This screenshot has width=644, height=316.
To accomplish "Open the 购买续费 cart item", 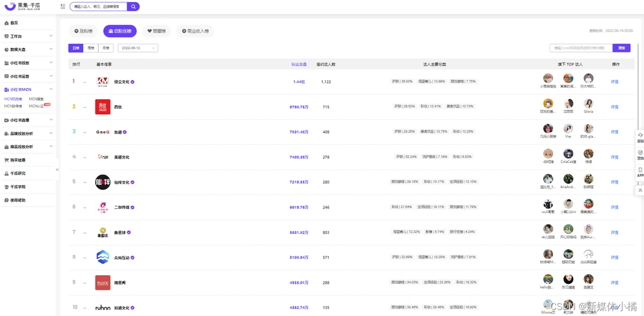I will click(x=17, y=160).
